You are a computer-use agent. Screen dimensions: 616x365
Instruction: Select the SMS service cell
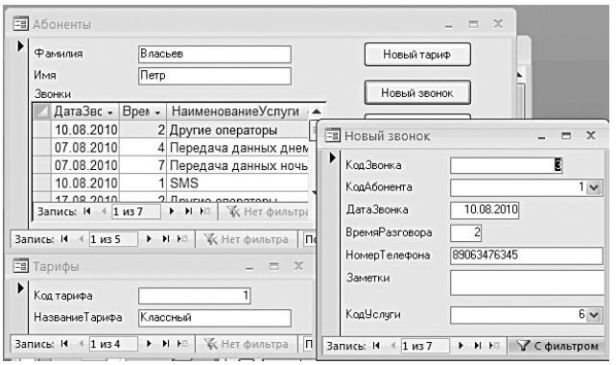click(x=238, y=183)
